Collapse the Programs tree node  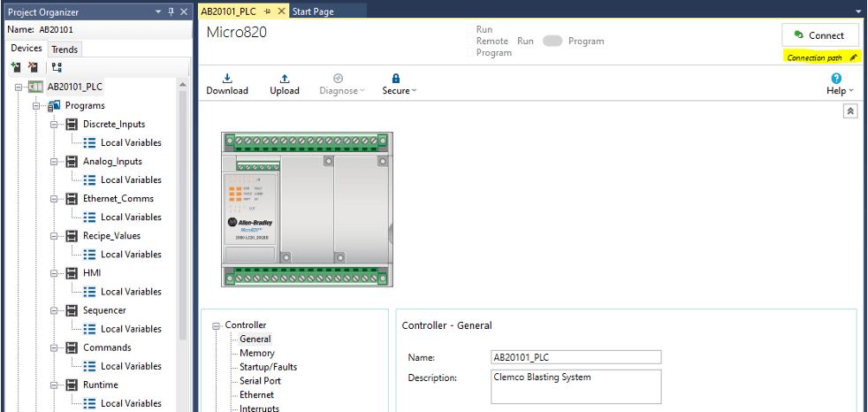tap(36, 105)
